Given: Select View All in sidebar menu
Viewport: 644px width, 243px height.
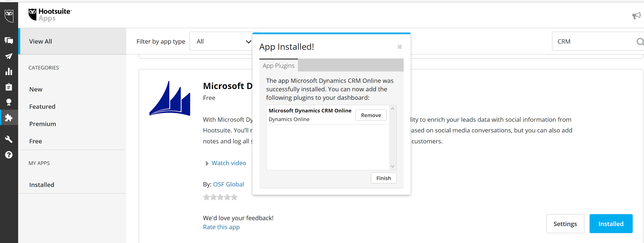Looking at the screenshot, I should pos(41,41).
